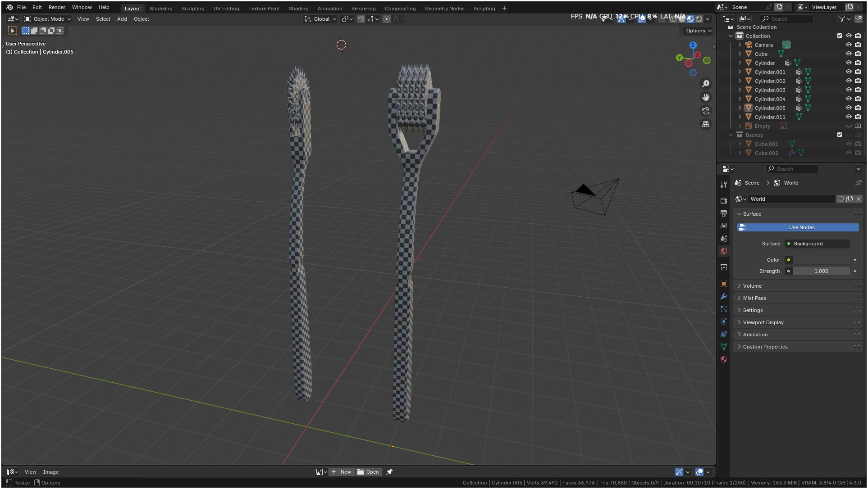Hide Cylinder.003 in viewport via eye icon
This screenshot has width=868, height=489.
point(849,90)
